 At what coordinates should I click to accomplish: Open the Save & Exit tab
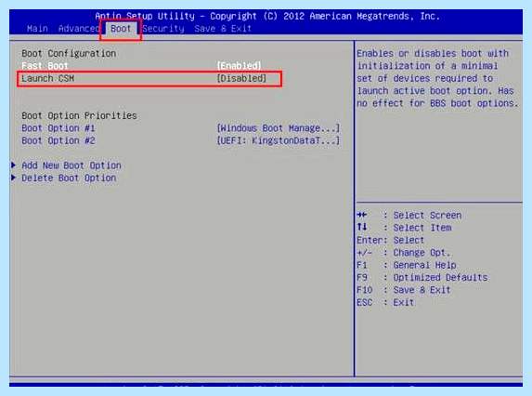[223, 29]
